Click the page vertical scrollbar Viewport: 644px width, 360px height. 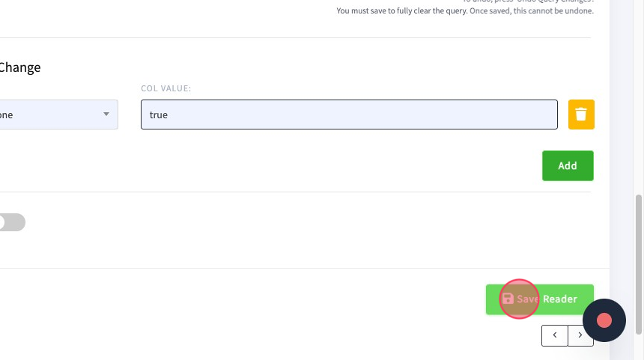point(638,264)
